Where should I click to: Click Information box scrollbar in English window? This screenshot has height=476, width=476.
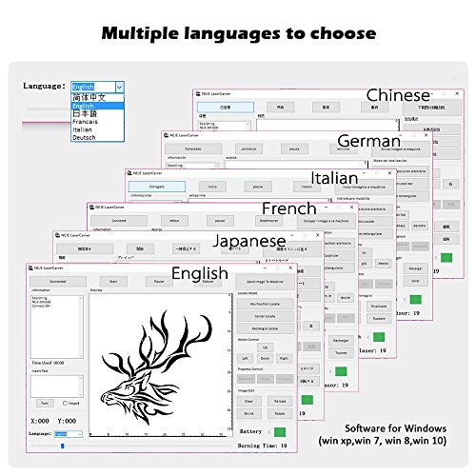point(81,327)
